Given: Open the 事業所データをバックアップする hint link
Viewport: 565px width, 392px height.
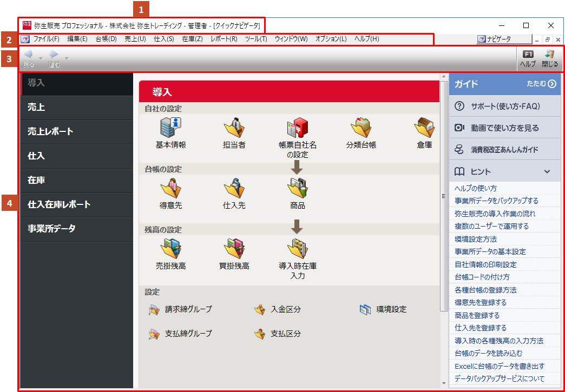Looking at the screenshot, I should (496, 201).
